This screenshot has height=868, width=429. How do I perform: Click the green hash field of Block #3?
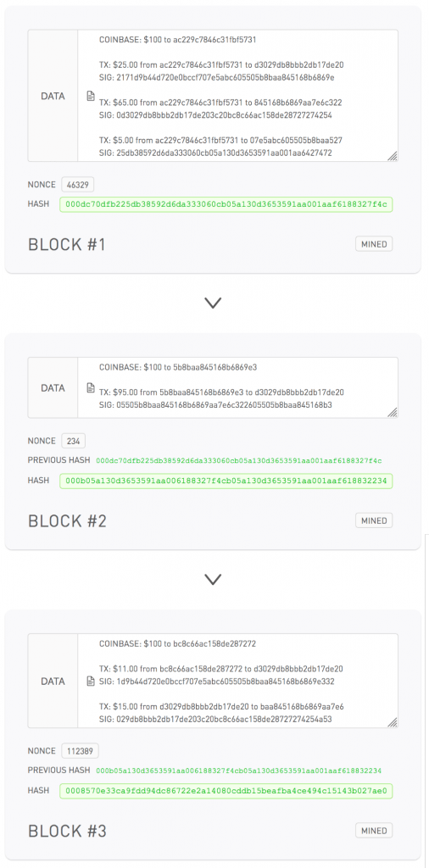pos(226,791)
